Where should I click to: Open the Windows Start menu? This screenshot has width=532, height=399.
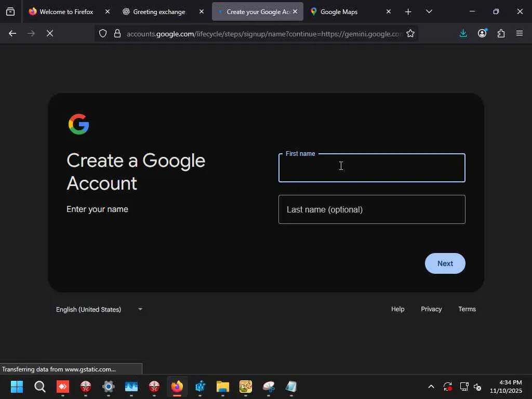(x=17, y=387)
